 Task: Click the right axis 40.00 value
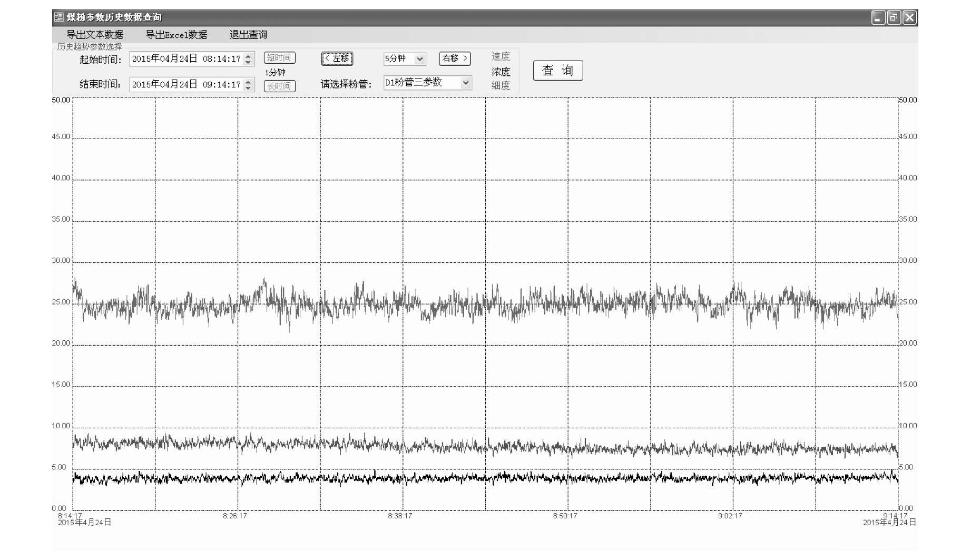908,178
